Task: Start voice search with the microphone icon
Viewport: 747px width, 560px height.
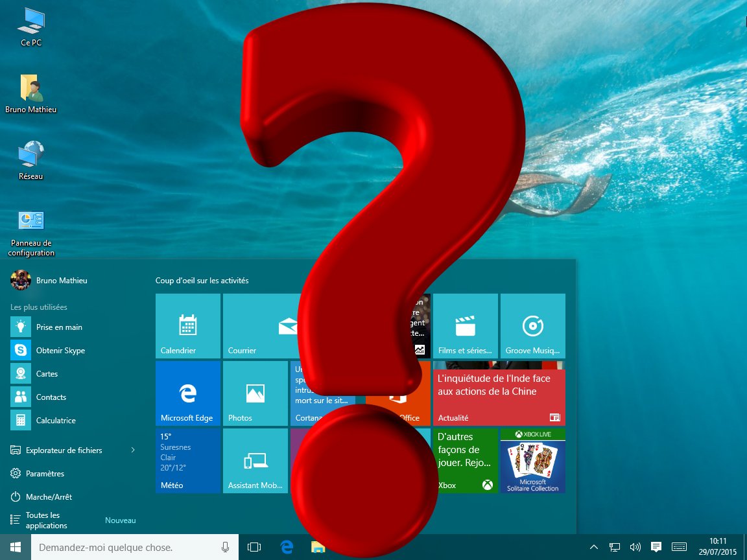Action: (x=225, y=547)
